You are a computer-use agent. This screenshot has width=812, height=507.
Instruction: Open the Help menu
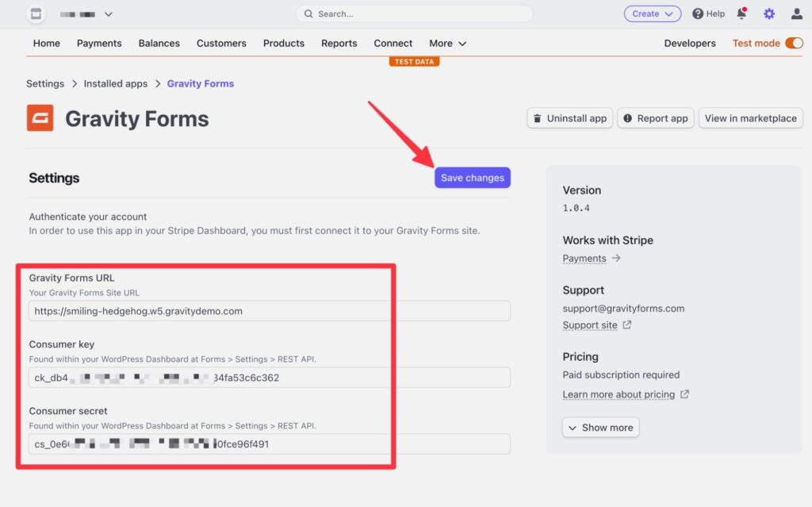pos(708,13)
